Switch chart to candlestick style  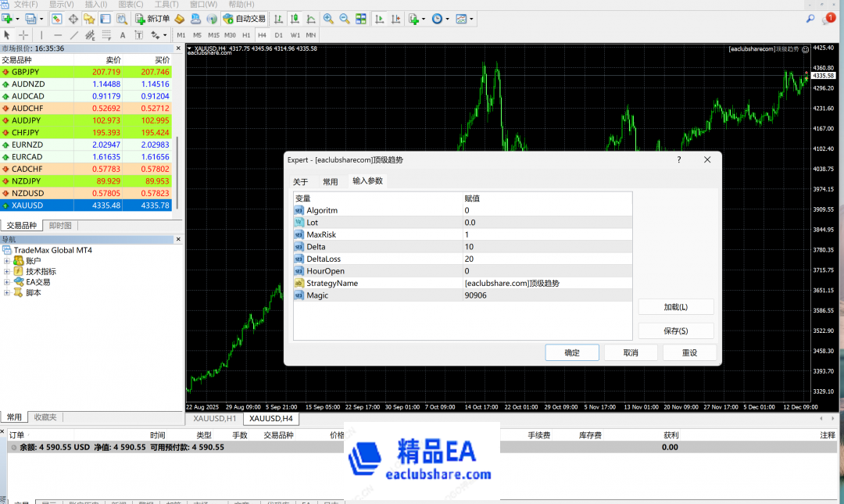295,17
